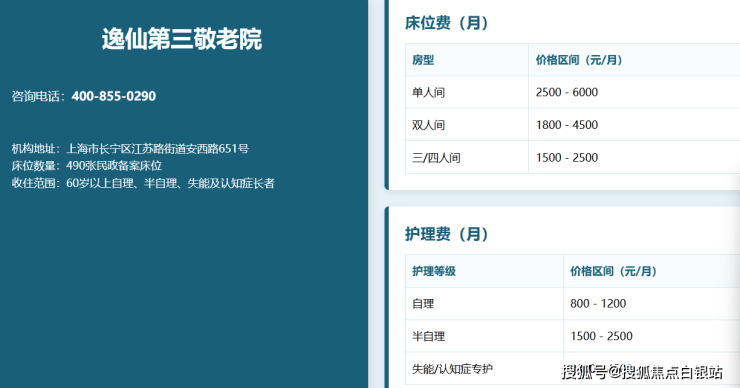This screenshot has height=388, width=740.
Task: Click the 床位费（月） heading
Action: pyautogui.click(x=446, y=23)
